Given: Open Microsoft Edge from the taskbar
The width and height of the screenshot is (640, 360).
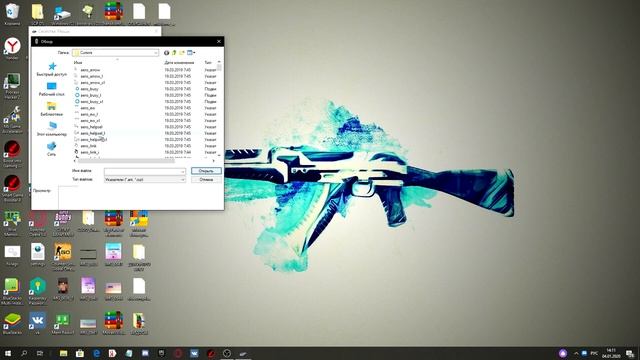Looking at the screenshot, I should tap(96, 353).
